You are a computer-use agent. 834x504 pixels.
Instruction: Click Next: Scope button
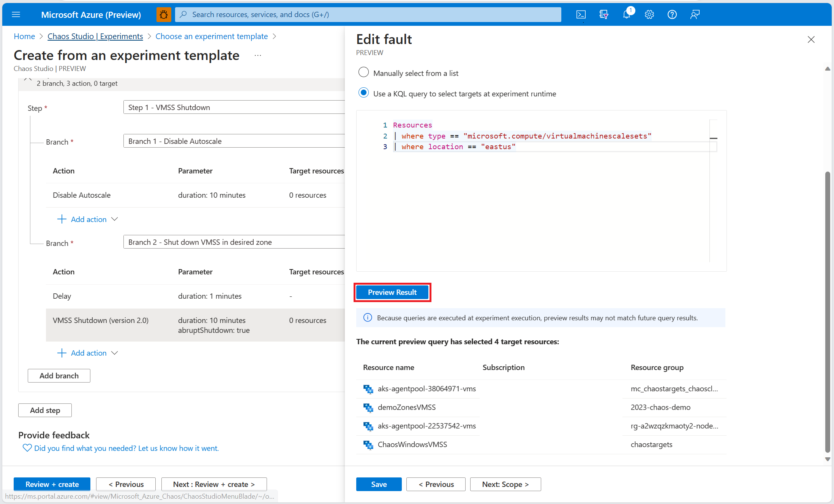point(505,484)
